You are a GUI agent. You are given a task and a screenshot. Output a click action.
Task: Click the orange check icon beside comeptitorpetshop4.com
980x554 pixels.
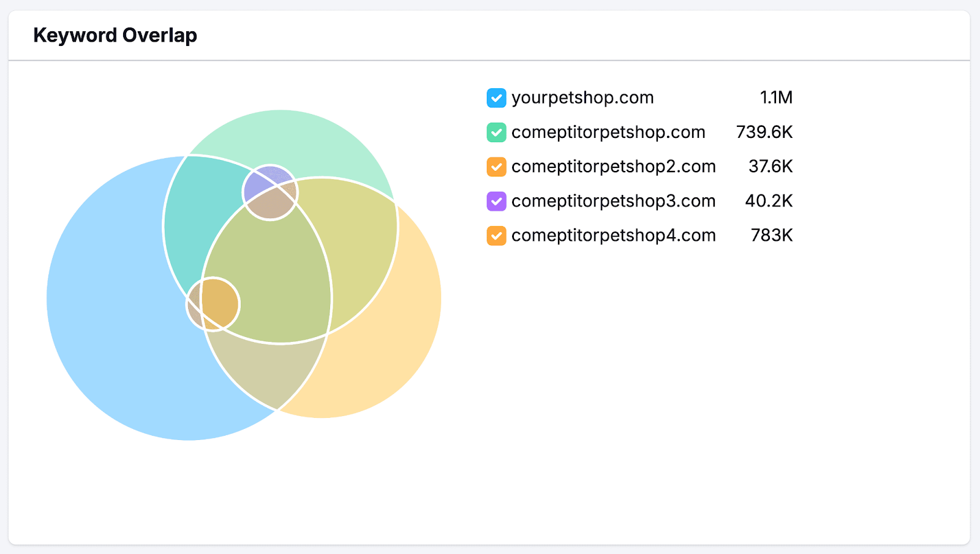[x=496, y=235]
